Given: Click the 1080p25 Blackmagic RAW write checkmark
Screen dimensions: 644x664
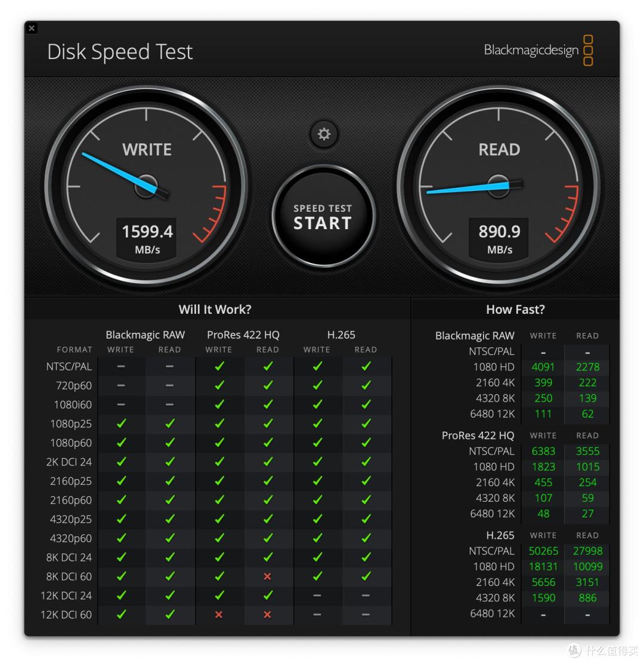Looking at the screenshot, I should 122,424.
